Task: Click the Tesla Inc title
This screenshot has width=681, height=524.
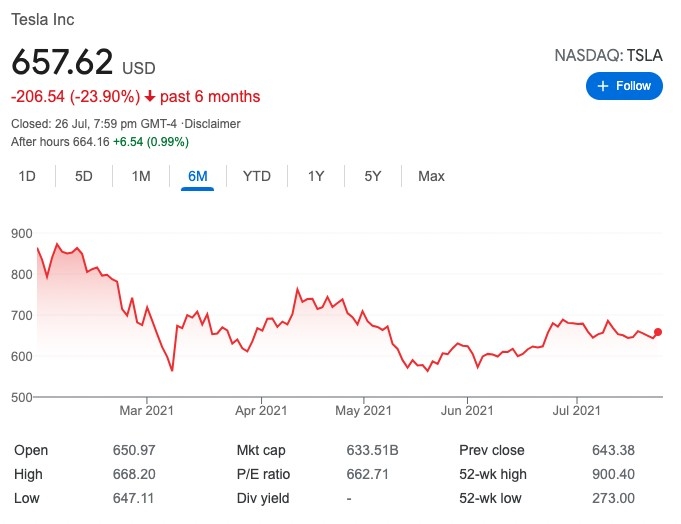Action: coord(43,20)
